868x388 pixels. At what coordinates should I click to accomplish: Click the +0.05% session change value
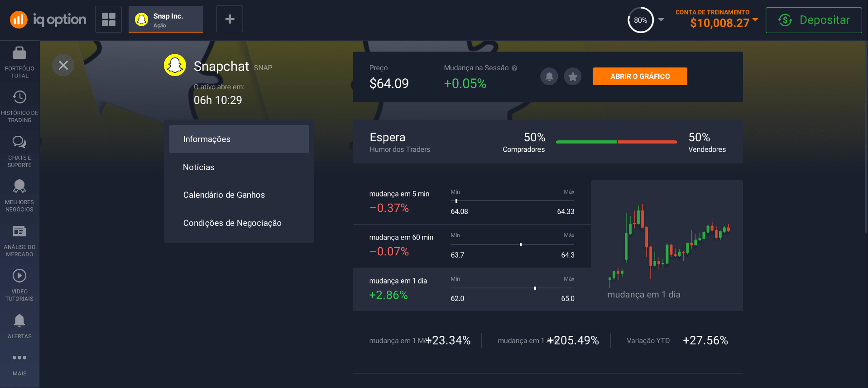point(465,83)
